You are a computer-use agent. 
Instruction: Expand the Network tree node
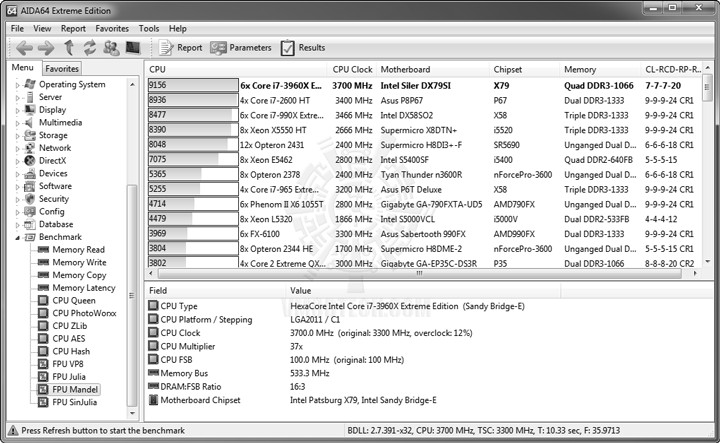[x=17, y=149]
